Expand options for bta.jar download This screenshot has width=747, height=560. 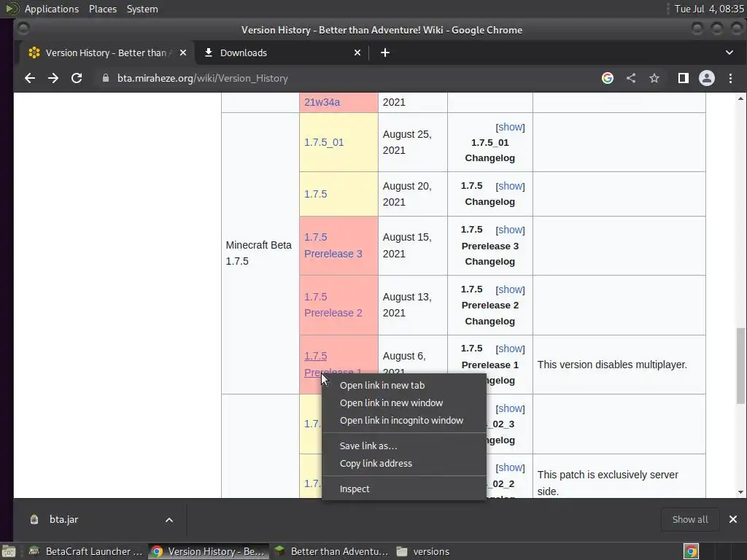(x=169, y=519)
